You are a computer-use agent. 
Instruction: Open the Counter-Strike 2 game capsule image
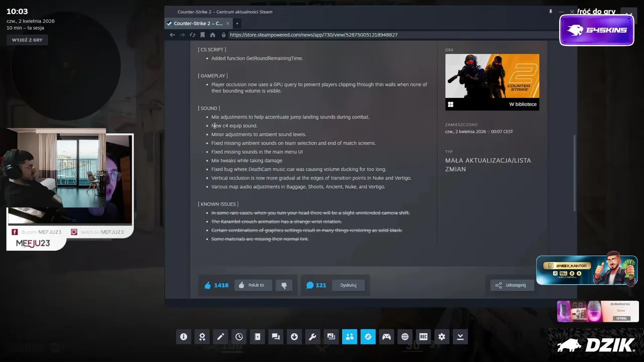(x=492, y=76)
